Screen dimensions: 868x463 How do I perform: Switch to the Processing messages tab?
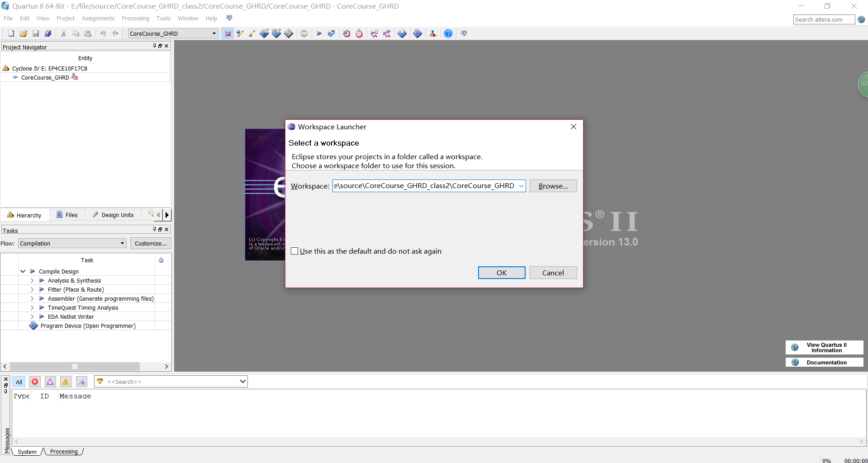point(64,452)
